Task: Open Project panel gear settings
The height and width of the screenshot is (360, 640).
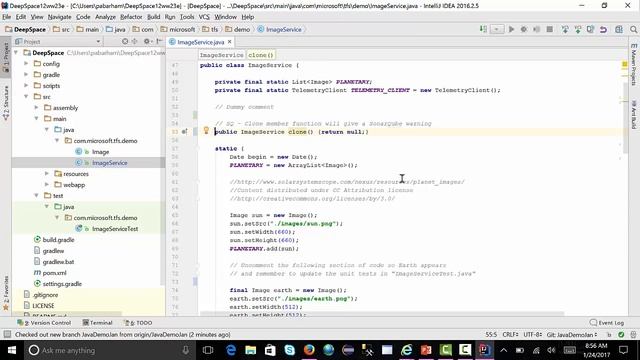Action: click(x=147, y=41)
